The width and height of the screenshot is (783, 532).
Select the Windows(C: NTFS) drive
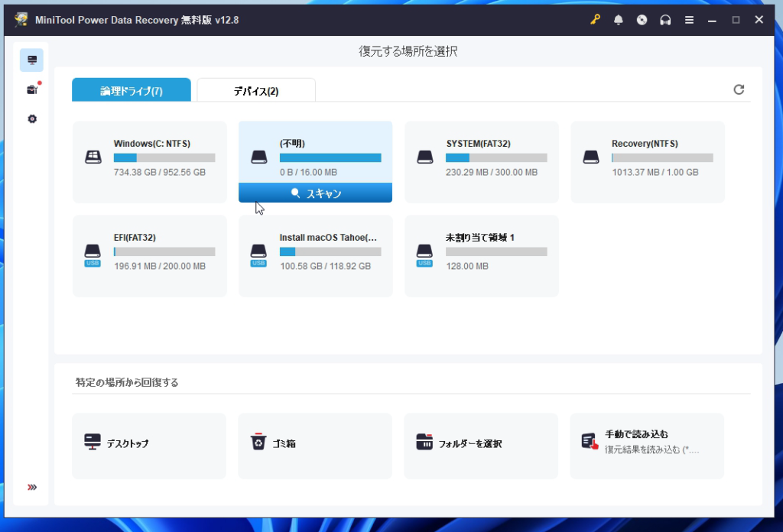[x=150, y=161]
